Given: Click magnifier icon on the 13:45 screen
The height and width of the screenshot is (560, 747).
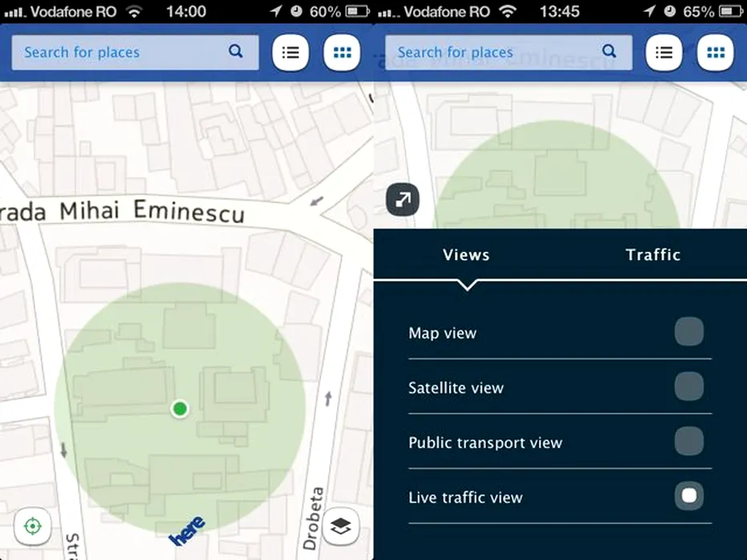Looking at the screenshot, I should click(x=609, y=51).
